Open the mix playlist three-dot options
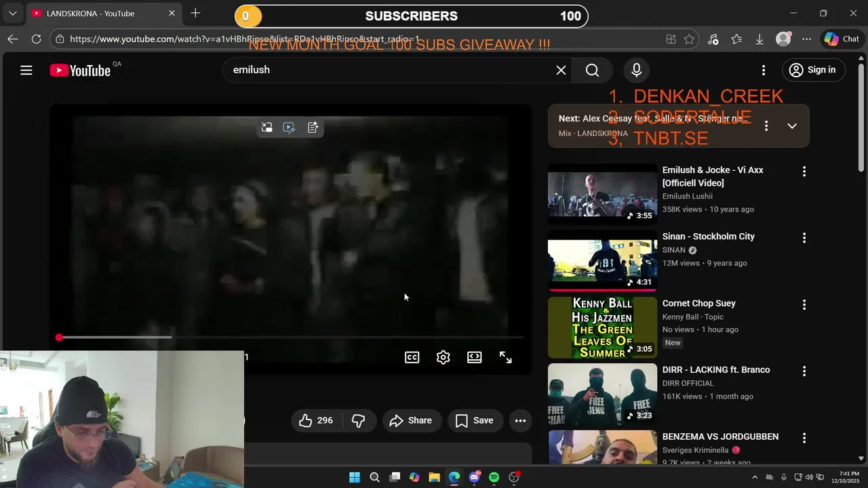The width and height of the screenshot is (868, 488). click(x=766, y=126)
